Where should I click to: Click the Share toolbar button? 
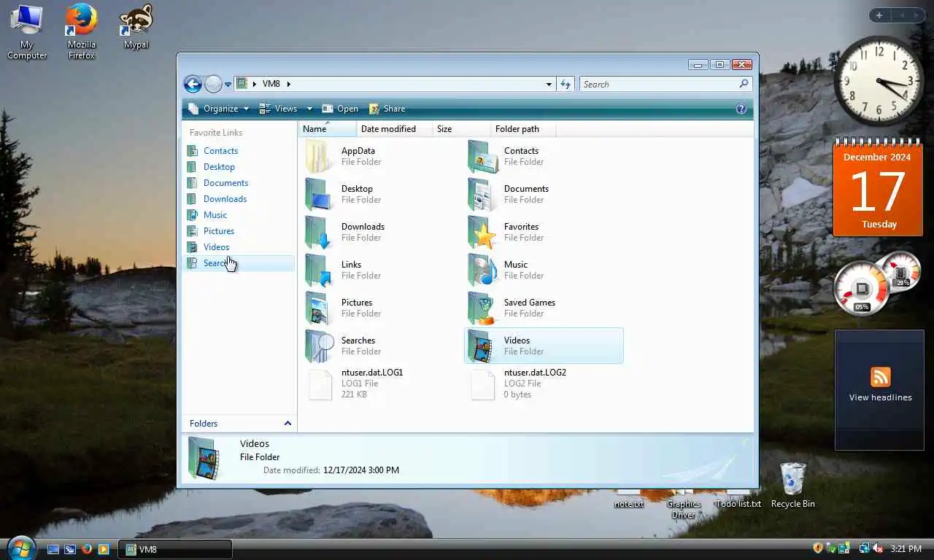(387, 109)
